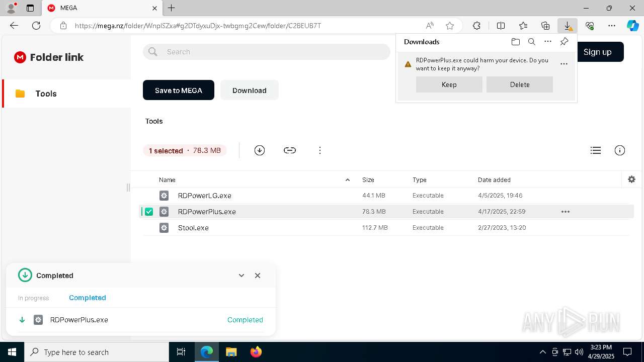This screenshot has height=362, width=644.
Task: Click the green Completed status text
Action: [245, 320]
